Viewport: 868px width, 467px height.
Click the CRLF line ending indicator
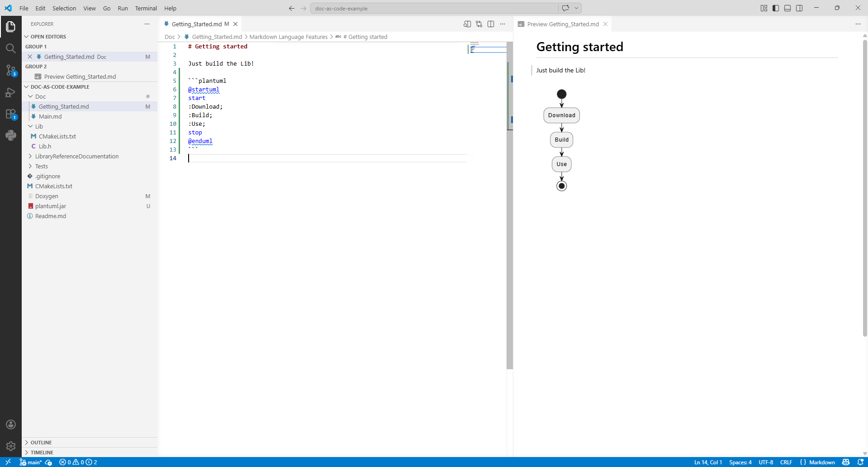[786, 462]
